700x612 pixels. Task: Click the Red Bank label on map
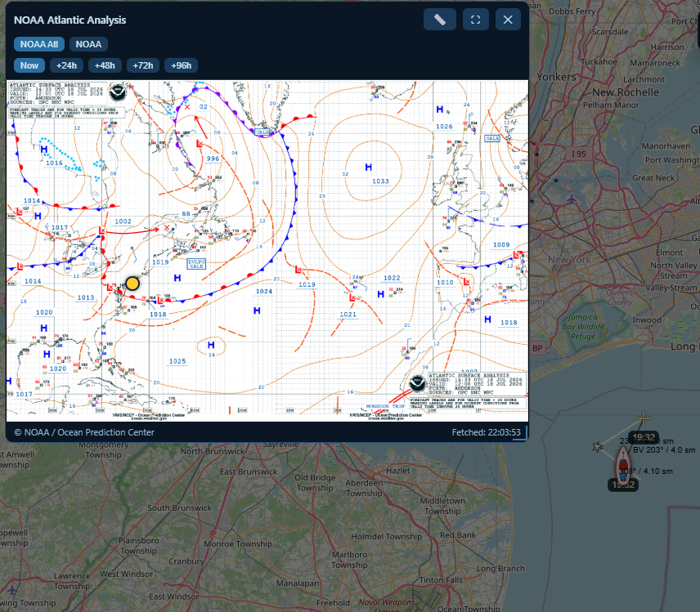tap(458, 535)
